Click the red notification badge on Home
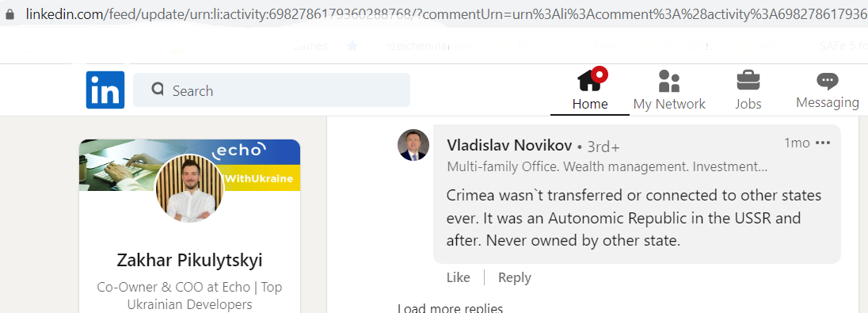This screenshot has height=313, width=868. [600, 74]
